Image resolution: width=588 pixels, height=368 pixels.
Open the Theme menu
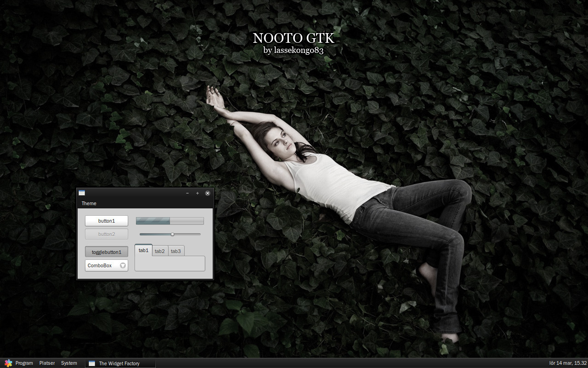[89, 203]
